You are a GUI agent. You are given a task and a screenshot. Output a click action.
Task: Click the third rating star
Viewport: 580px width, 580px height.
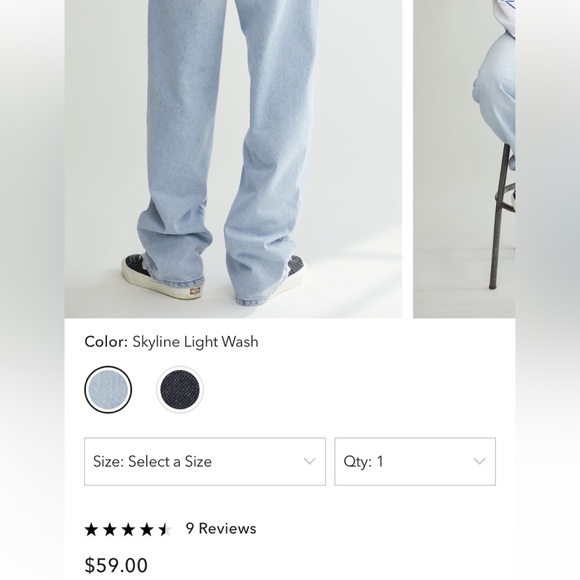coord(128,529)
